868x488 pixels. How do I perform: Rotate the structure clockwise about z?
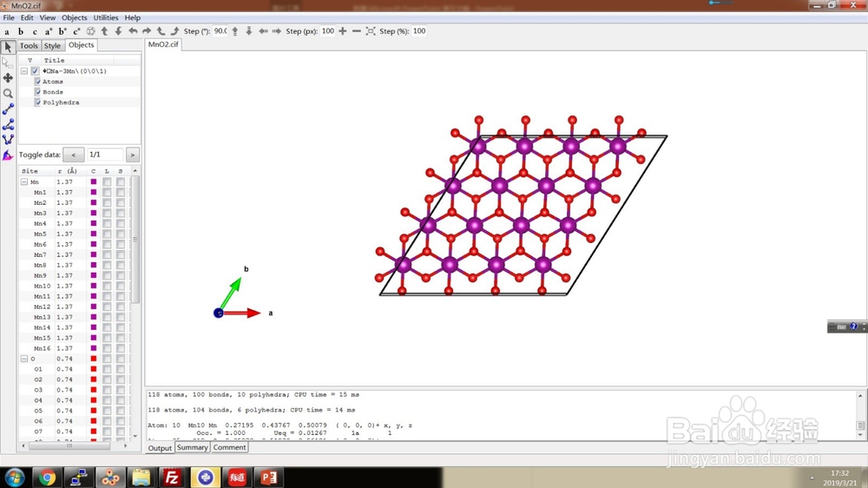point(174,31)
